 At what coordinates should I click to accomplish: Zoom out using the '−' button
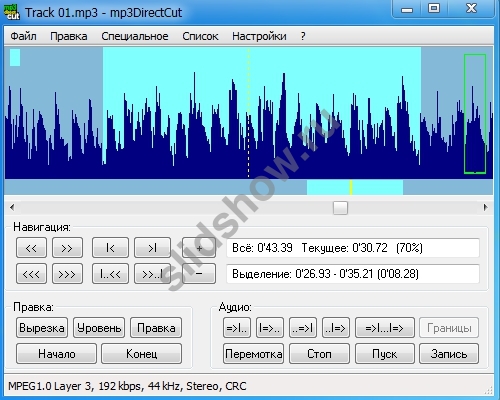199,274
